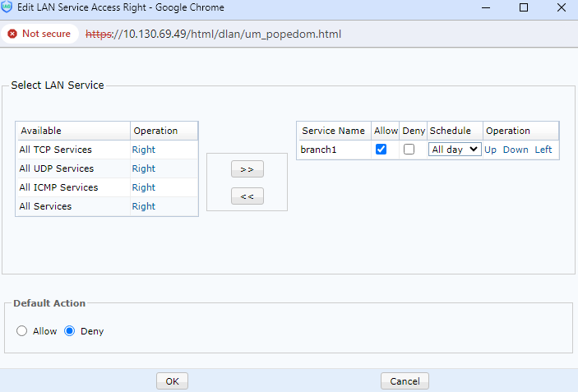
Task: Click the >> move right button
Action: (x=247, y=168)
